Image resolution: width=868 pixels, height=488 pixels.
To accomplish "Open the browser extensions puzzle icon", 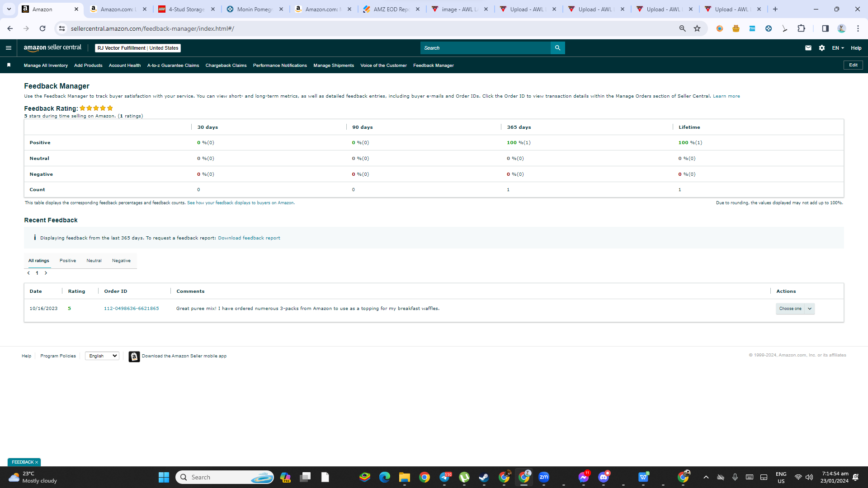I will pyautogui.click(x=801, y=28).
